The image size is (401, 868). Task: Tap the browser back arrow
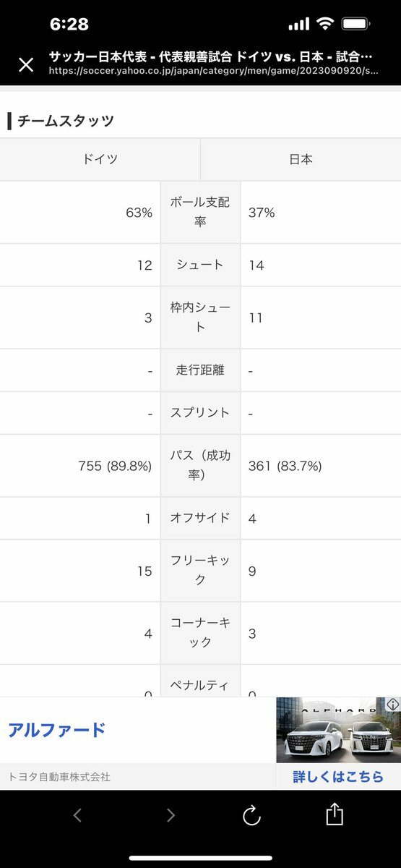(x=77, y=816)
